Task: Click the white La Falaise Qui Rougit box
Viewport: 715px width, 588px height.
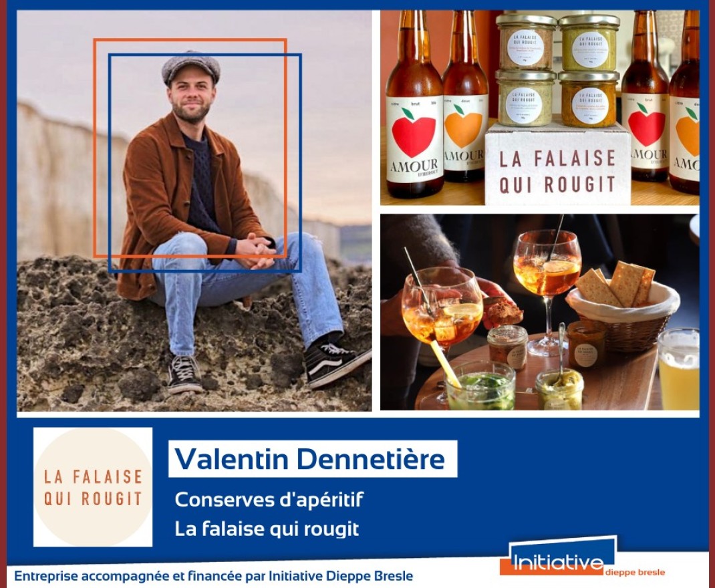Action: click(558, 165)
